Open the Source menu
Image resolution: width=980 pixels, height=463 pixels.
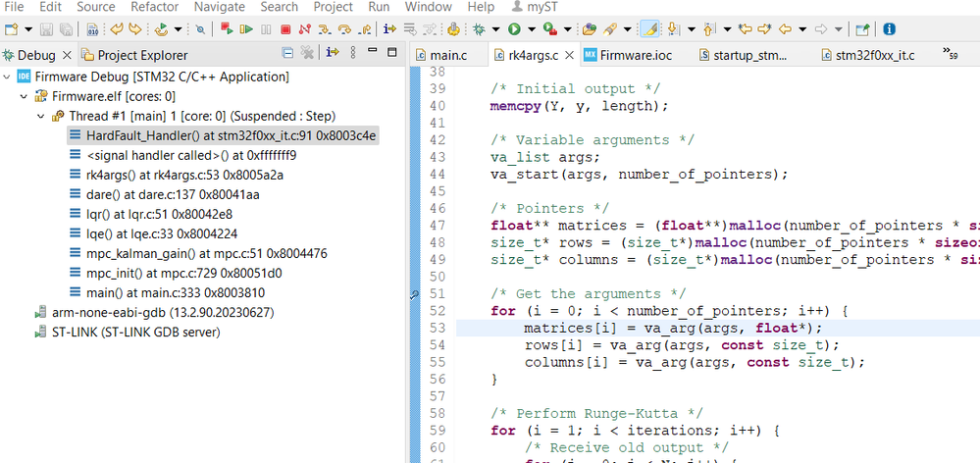point(95,7)
